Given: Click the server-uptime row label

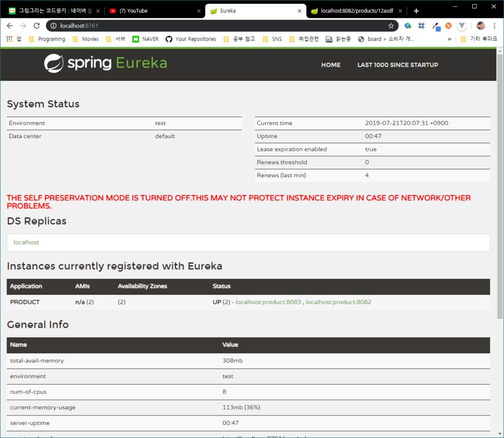Looking at the screenshot, I should [30, 423].
